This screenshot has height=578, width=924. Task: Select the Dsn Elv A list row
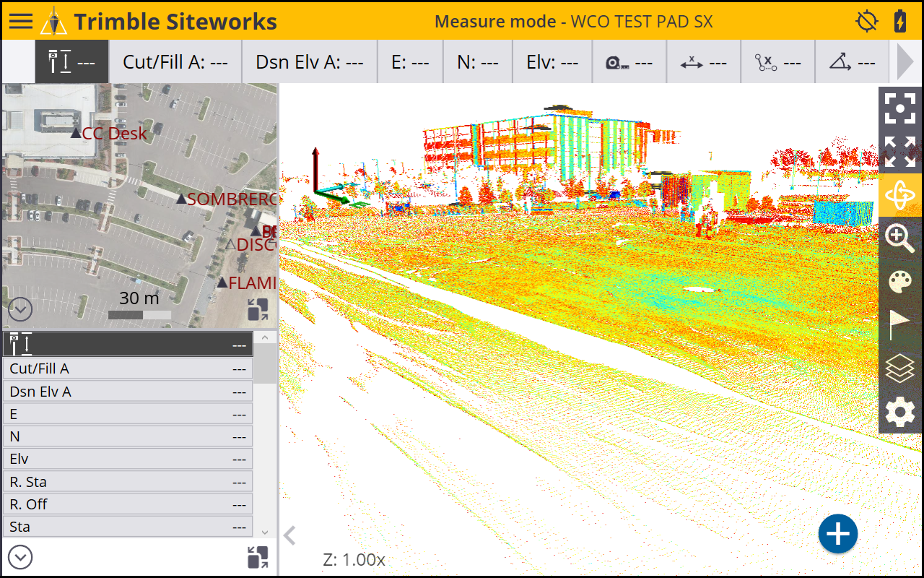(128, 392)
